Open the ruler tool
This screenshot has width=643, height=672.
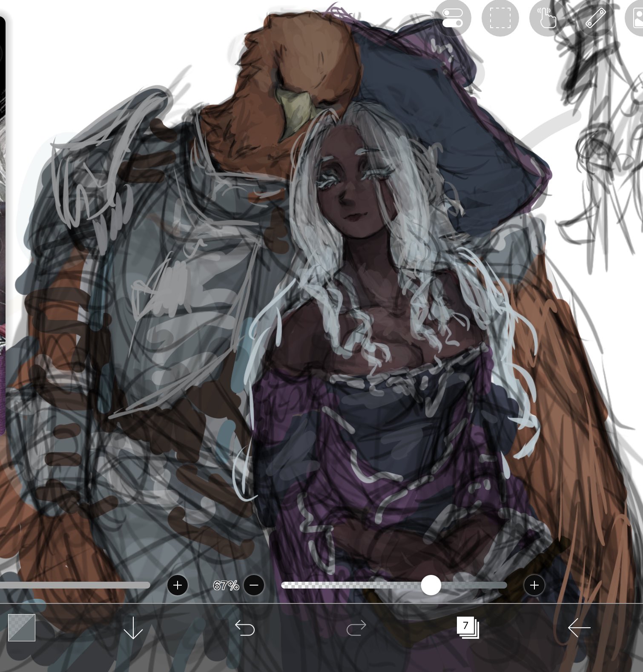(595, 18)
